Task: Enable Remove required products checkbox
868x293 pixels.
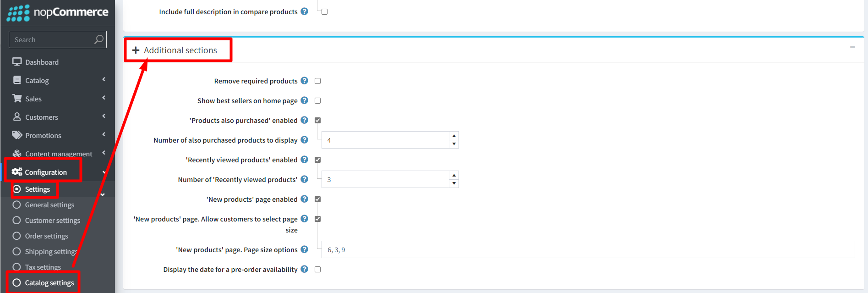Action: [317, 81]
